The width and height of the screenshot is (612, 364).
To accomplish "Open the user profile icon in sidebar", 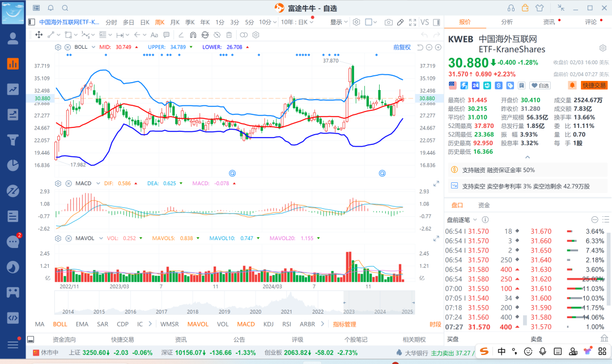I will click(13, 38).
